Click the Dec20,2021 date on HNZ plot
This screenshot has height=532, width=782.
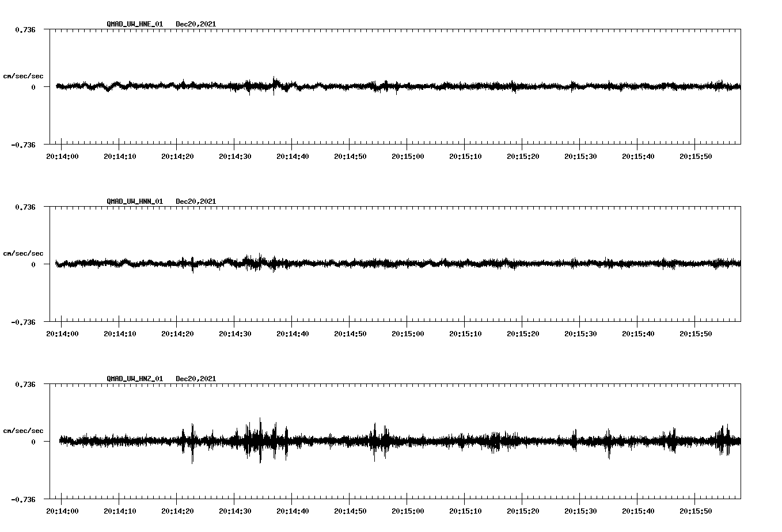coord(196,379)
